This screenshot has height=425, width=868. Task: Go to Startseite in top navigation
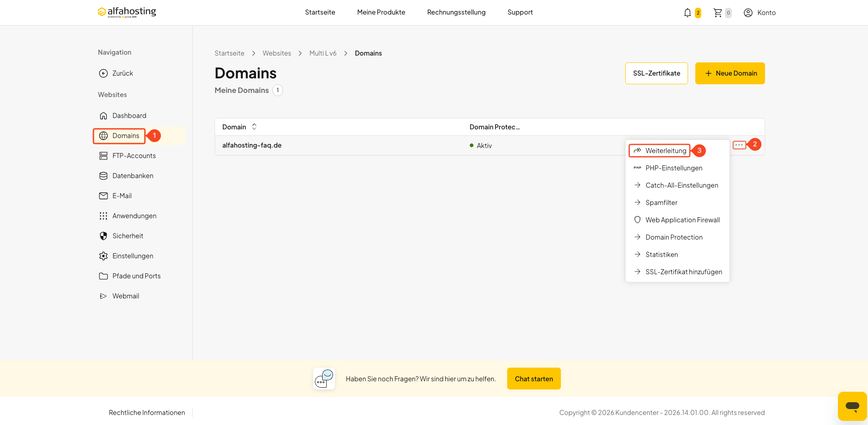pyautogui.click(x=320, y=12)
